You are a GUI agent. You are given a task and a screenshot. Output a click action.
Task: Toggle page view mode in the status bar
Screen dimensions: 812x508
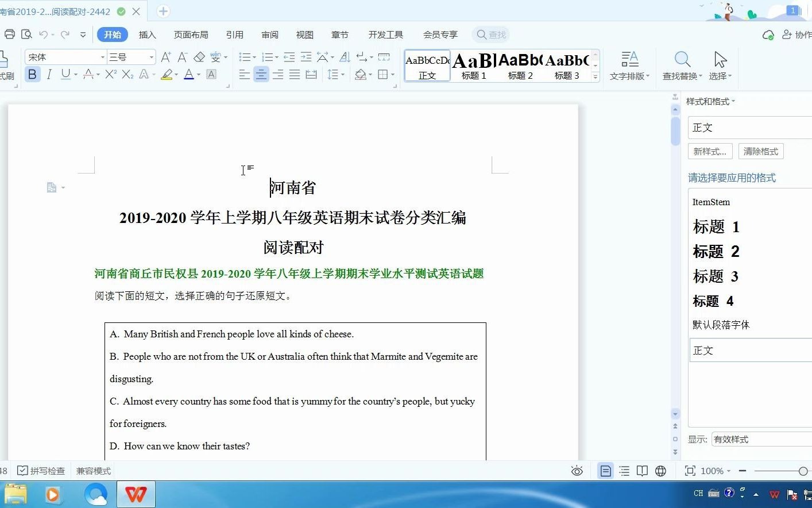point(605,471)
